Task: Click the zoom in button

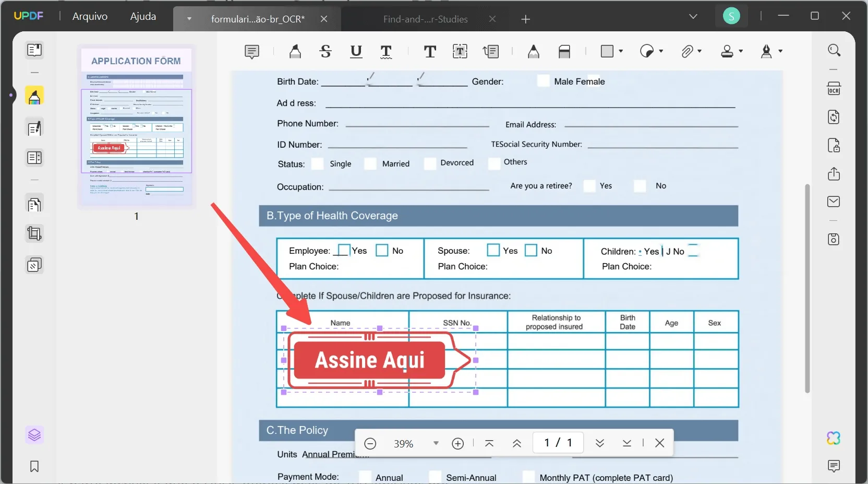Action: click(457, 443)
